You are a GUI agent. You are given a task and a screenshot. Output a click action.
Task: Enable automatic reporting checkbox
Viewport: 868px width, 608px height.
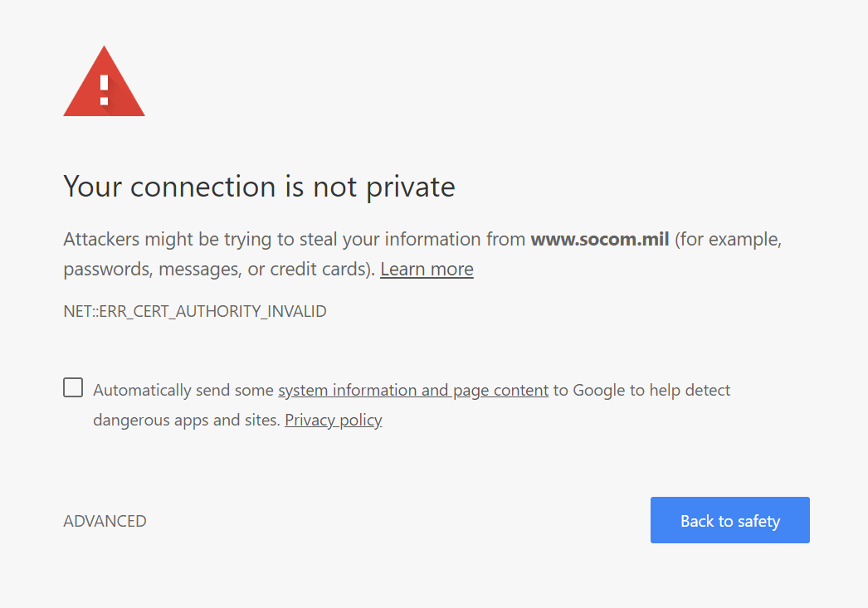tap(73, 387)
